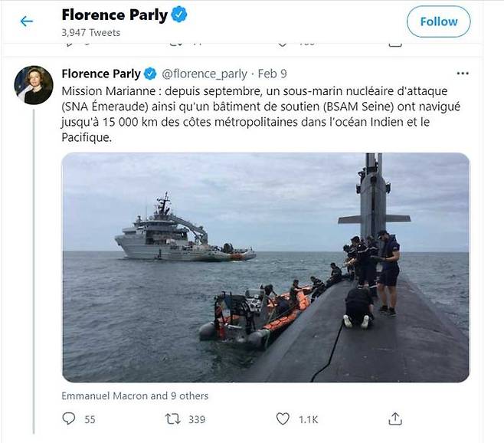Open the Feb 9 tweet timestamp
504x443 pixels.
tap(272, 74)
